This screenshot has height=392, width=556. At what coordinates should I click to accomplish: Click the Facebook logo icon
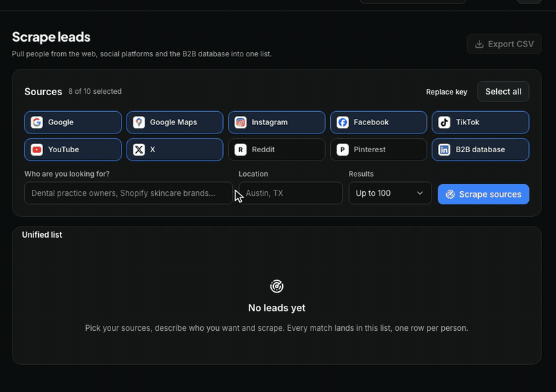click(x=343, y=122)
